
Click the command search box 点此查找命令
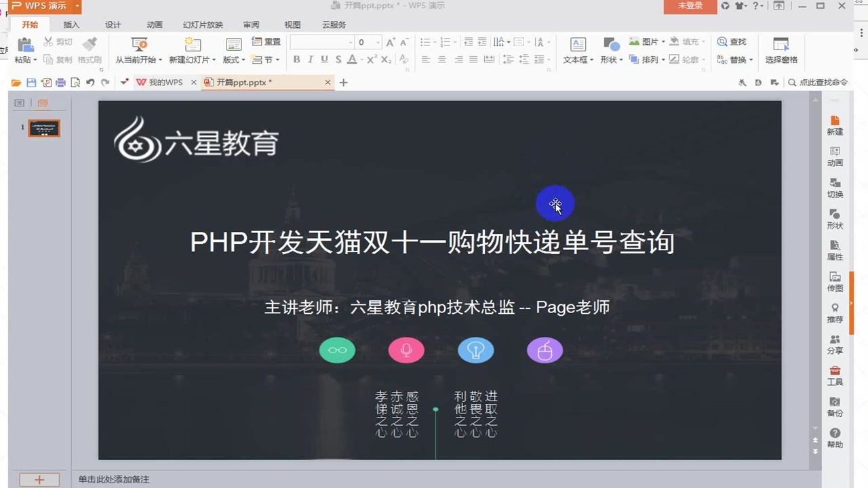point(818,83)
